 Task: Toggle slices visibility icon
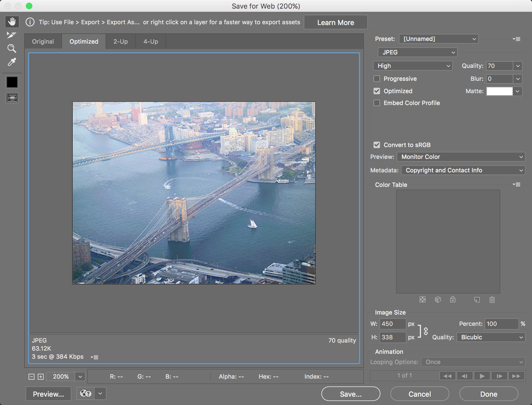(12, 98)
